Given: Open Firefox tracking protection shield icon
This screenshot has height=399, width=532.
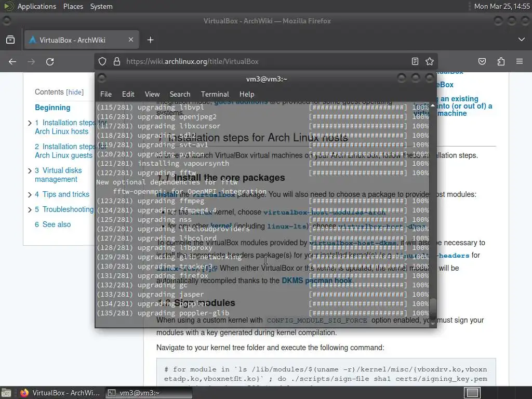Looking at the screenshot, I should click(x=102, y=61).
